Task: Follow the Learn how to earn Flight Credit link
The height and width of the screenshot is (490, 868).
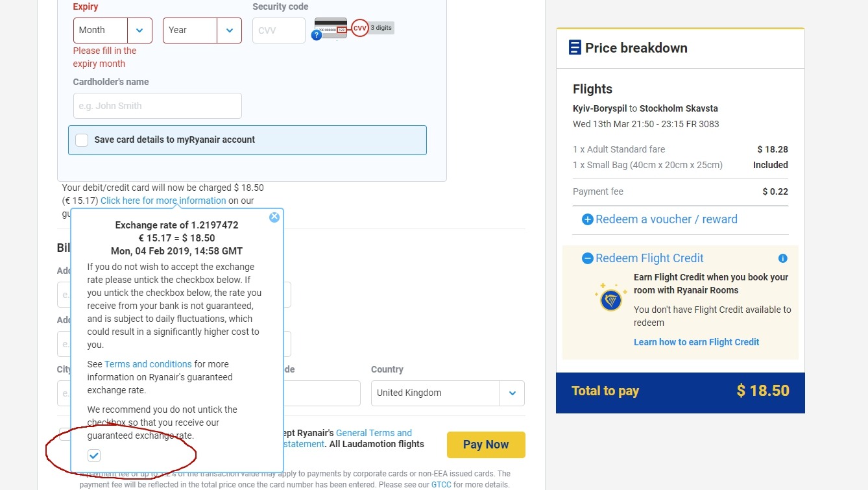Action: tap(696, 342)
